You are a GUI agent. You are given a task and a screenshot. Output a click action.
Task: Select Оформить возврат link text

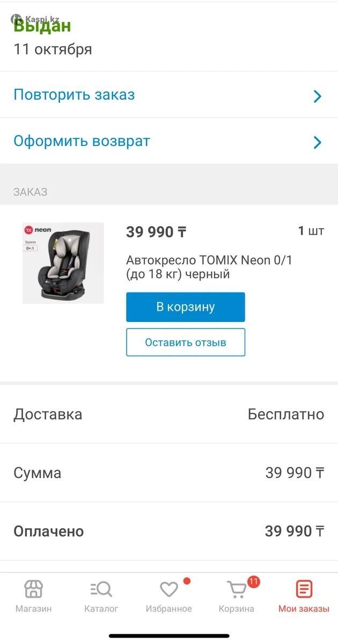point(82,141)
